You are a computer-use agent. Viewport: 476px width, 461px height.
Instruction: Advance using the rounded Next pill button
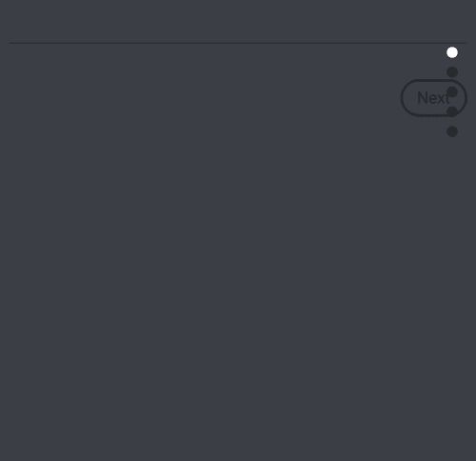[x=434, y=98]
